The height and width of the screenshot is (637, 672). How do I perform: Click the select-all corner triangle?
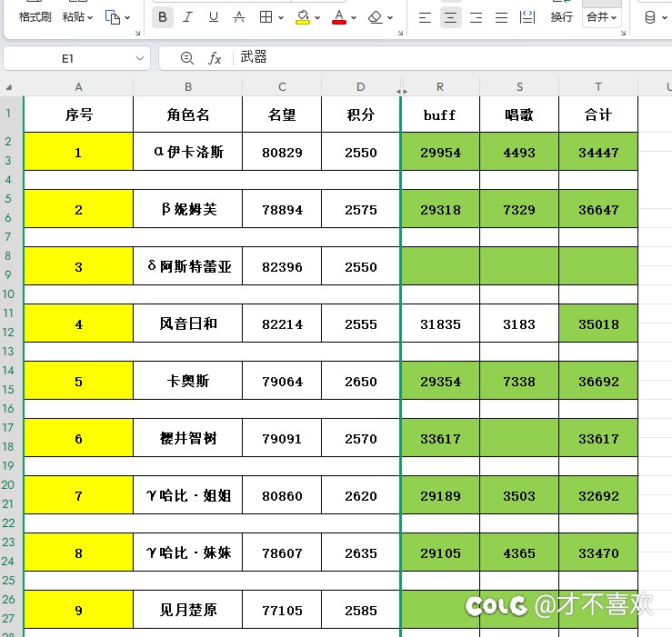point(9,87)
